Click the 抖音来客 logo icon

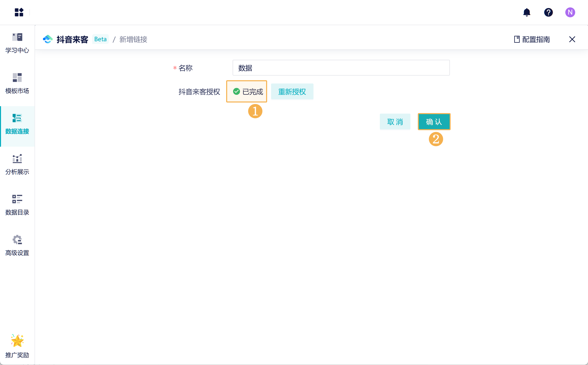tap(48, 39)
